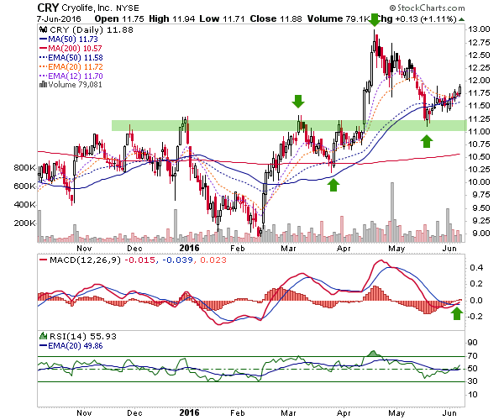Click Nov label under the price panel
504x420 pixels.
pos(84,249)
